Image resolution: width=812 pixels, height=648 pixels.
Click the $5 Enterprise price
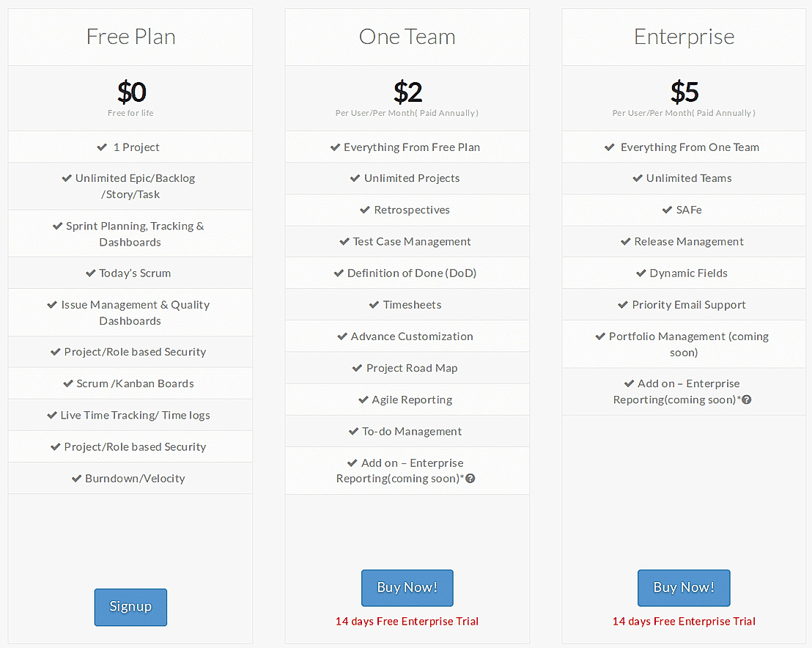click(x=684, y=92)
